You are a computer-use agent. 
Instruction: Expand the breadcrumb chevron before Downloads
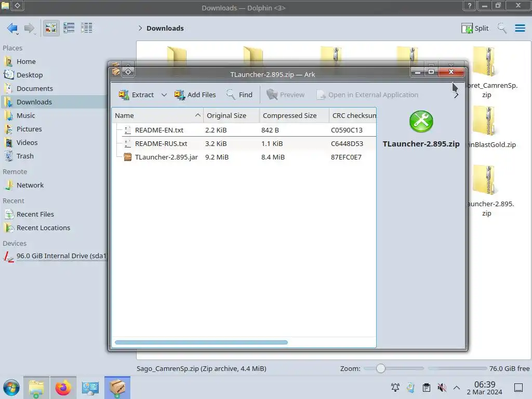click(x=140, y=28)
